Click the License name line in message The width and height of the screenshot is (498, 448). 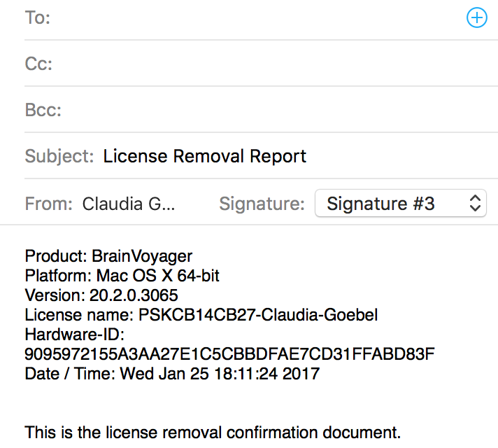201,315
